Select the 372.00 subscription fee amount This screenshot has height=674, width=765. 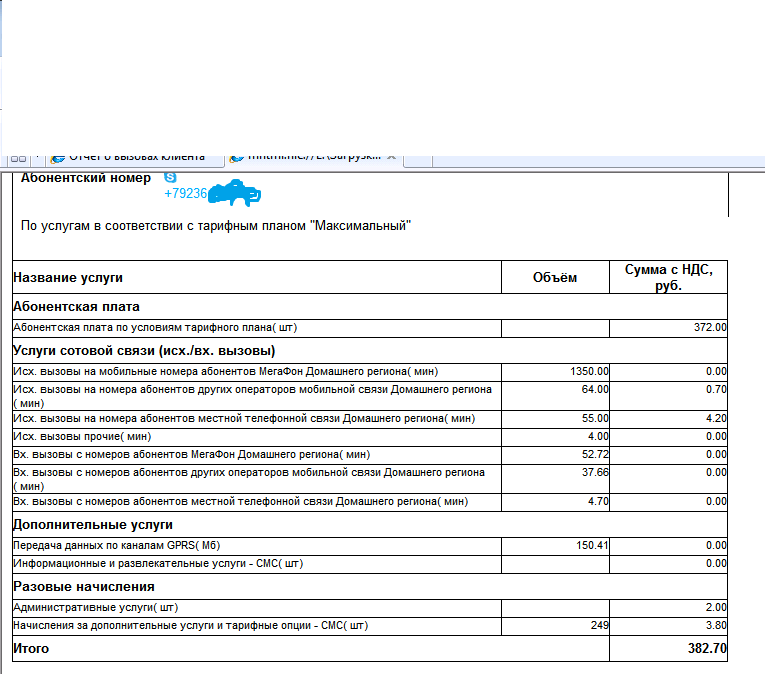(710, 327)
